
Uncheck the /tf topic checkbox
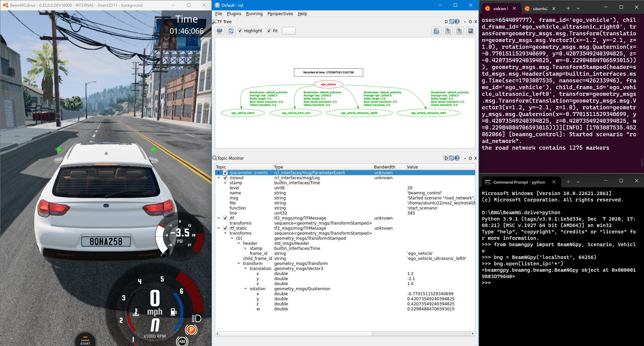pos(225,218)
